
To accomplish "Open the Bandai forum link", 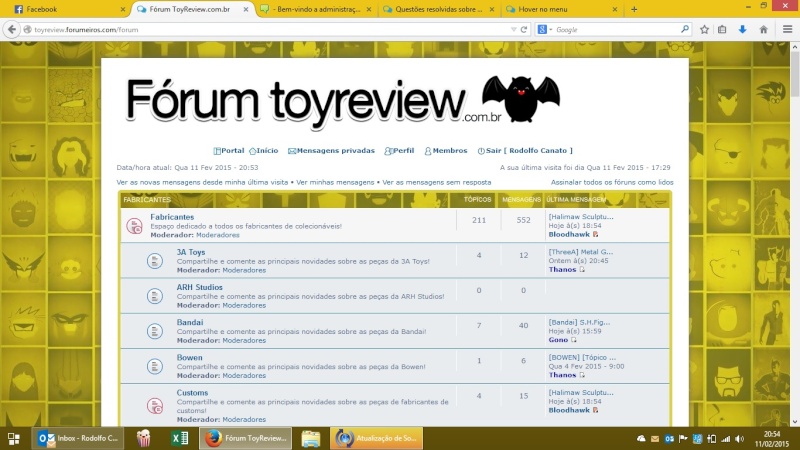I will tap(190, 322).
